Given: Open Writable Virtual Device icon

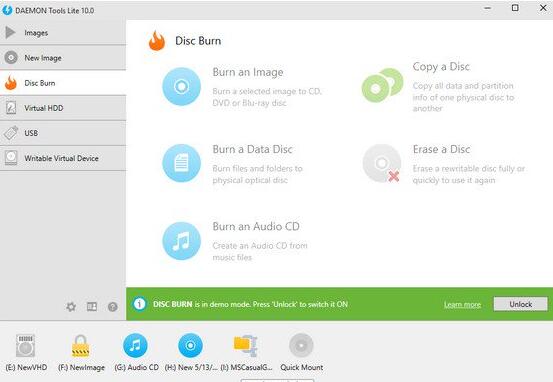Looking at the screenshot, I should [x=11, y=158].
